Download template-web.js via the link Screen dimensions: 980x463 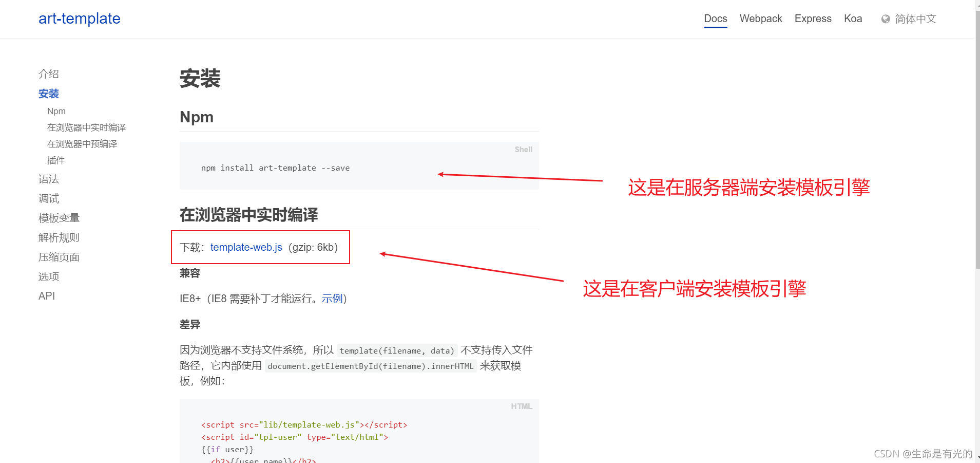[x=246, y=247]
